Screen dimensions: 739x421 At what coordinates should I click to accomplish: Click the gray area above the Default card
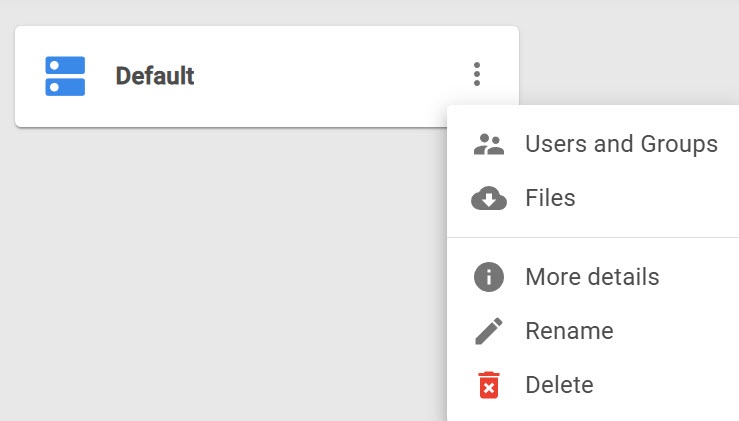coord(260,12)
